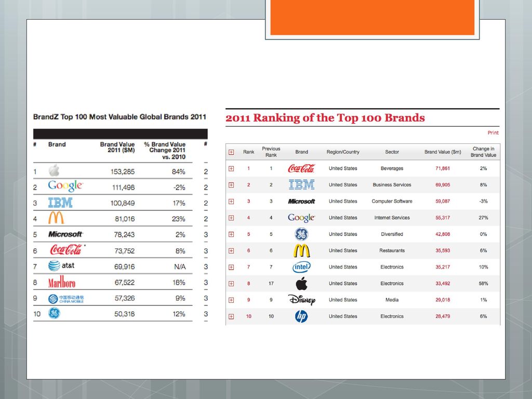Click the IBM logo in BrandZ row 3
Image resolution: width=532 pixels, height=399 pixels.
point(60,203)
